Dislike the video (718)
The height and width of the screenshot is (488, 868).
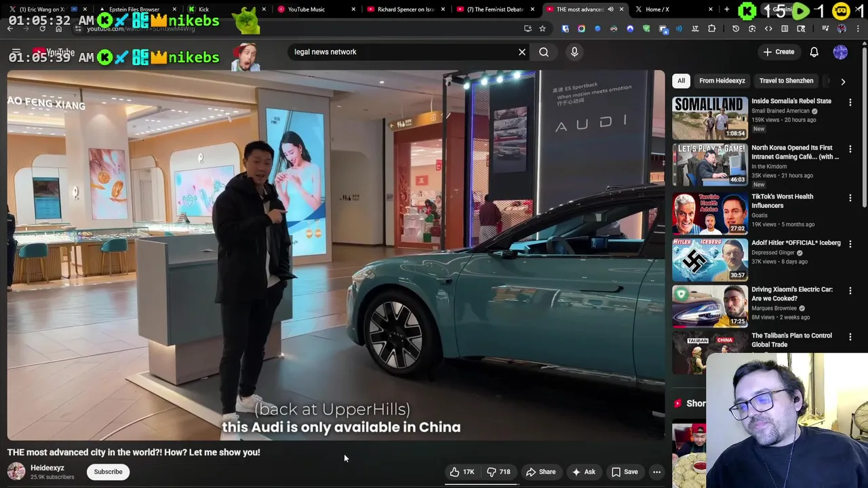pos(498,472)
